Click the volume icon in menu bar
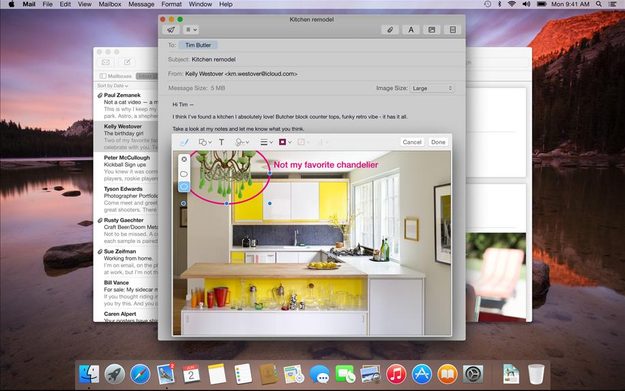Screen dimensions: 625x391 tap(526, 4)
